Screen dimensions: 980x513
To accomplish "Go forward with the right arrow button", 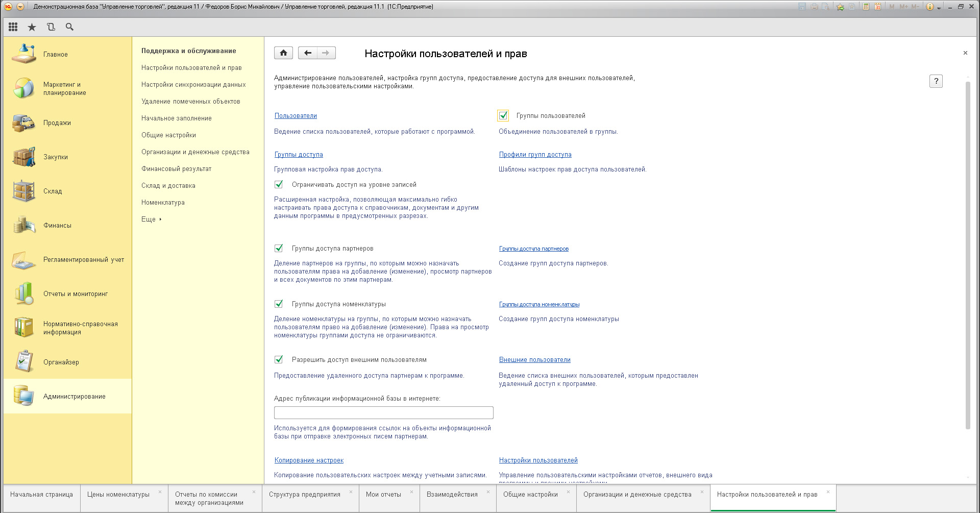I will (x=326, y=53).
